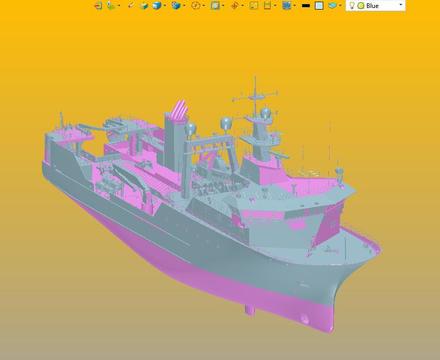Click the dashed square selection icon
440x360 pixels.
pyautogui.click(x=254, y=6)
